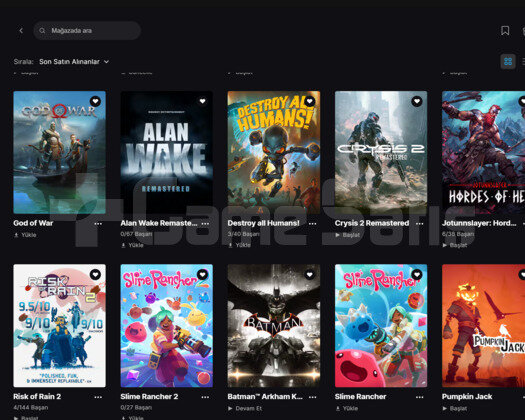Screen dimensions: 525x420
Task: Click the Pumpkin Jack title text
Action: 467,397
